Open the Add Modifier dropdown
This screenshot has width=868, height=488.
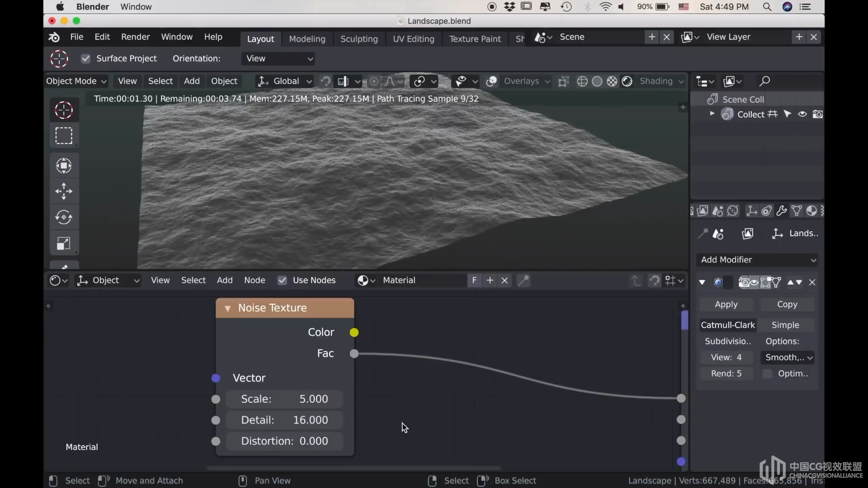tap(758, 260)
